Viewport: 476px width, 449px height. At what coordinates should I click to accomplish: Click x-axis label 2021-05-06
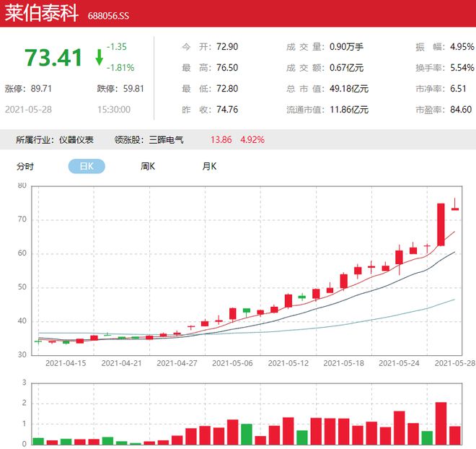(232, 363)
